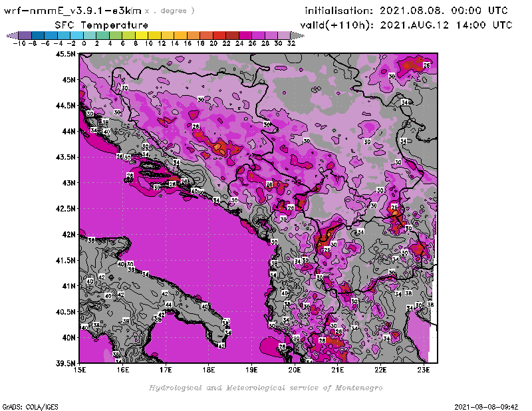Select the legend swatch between -8 and -6
Screen dimensions: 532x411
[38, 35]
